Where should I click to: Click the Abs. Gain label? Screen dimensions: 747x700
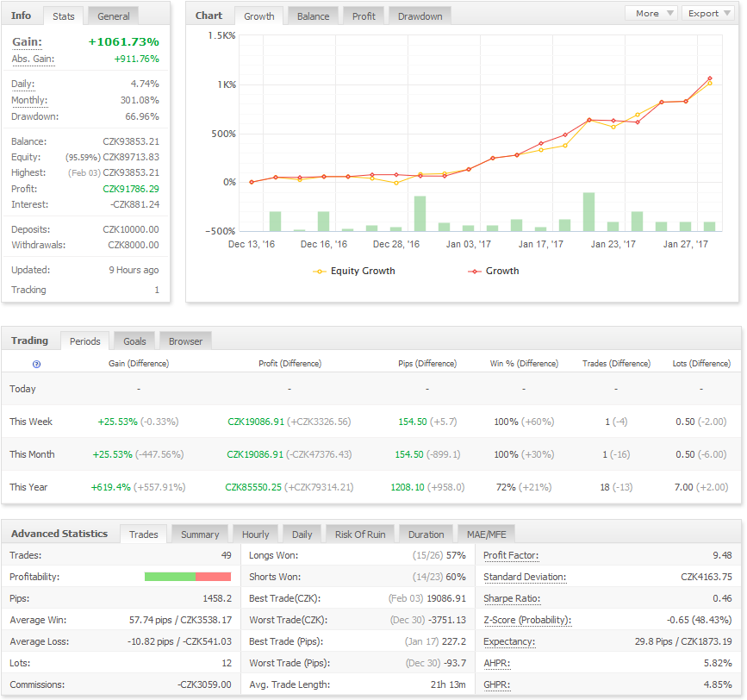[x=33, y=59]
